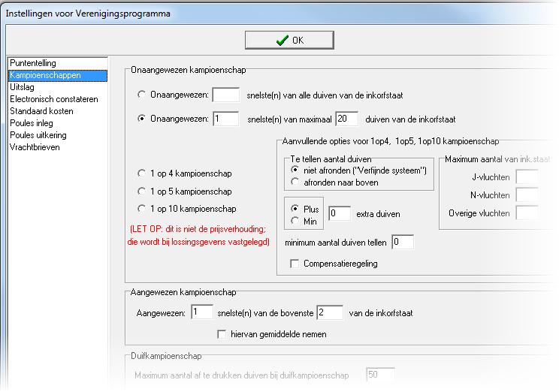Click the N-vluchten maximum field
559x392 pixels.
(x=527, y=195)
